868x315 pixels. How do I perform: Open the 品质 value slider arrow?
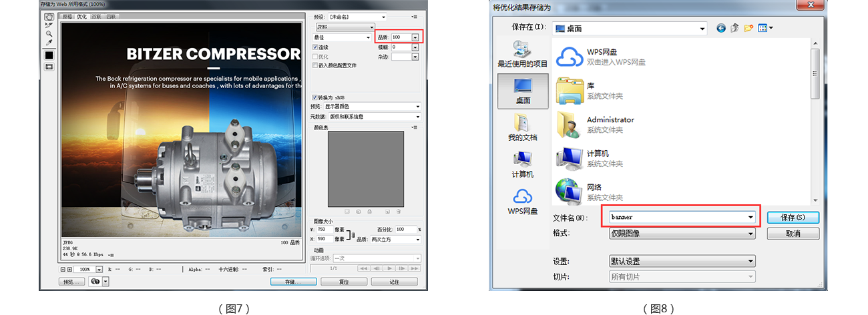415,37
